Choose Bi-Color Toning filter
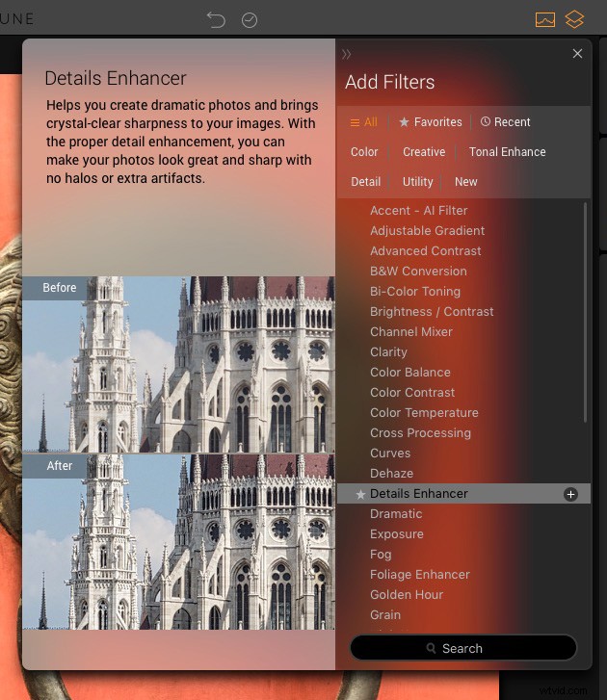Image resolution: width=607 pixels, height=700 pixels. 415,292
